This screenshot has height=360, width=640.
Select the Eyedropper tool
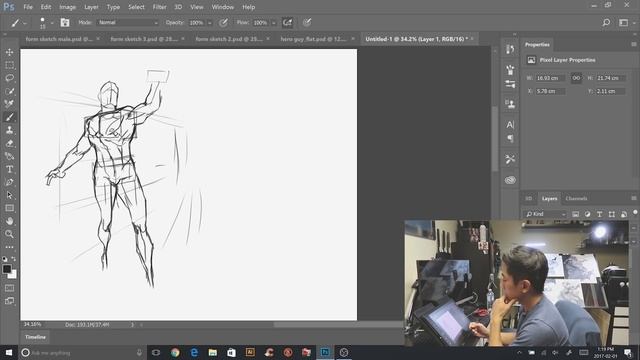click(9, 104)
